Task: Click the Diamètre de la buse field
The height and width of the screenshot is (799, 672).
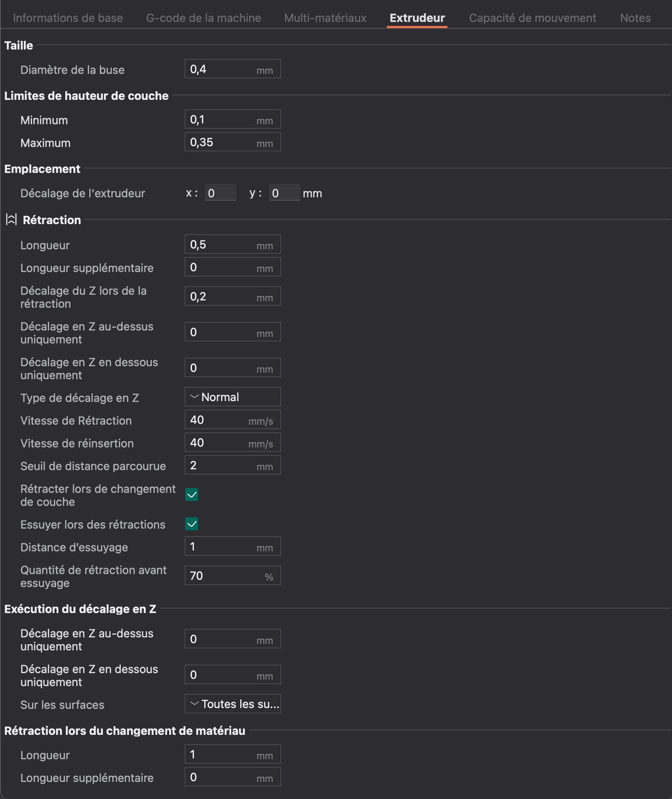Action: [221, 69]
